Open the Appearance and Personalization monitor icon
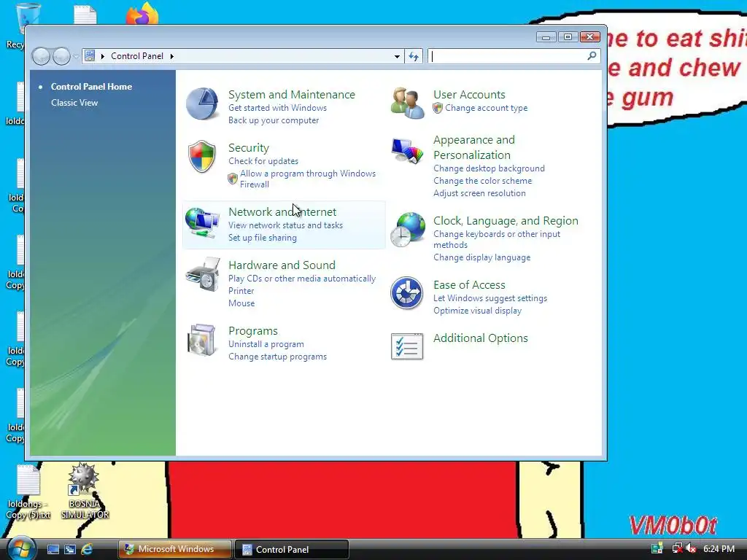 [407, 151]
